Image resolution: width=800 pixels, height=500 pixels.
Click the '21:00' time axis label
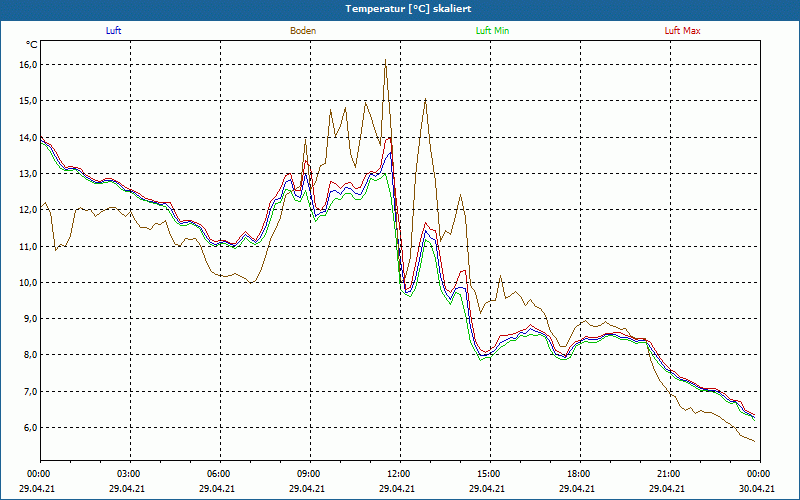[670, 474]
